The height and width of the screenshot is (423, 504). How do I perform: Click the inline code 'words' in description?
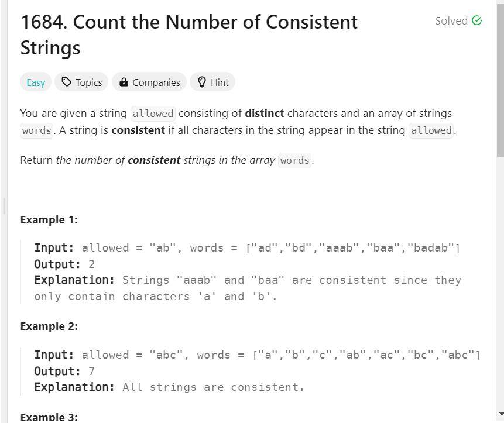tap(37, 130)
